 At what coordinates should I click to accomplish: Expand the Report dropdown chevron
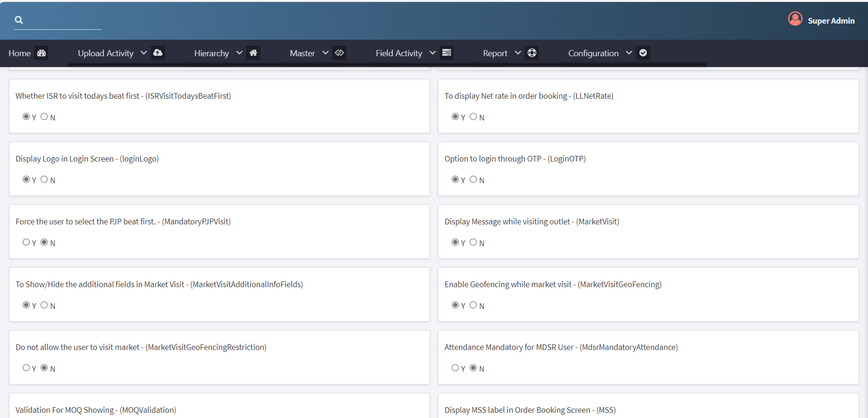coord(518,53)
